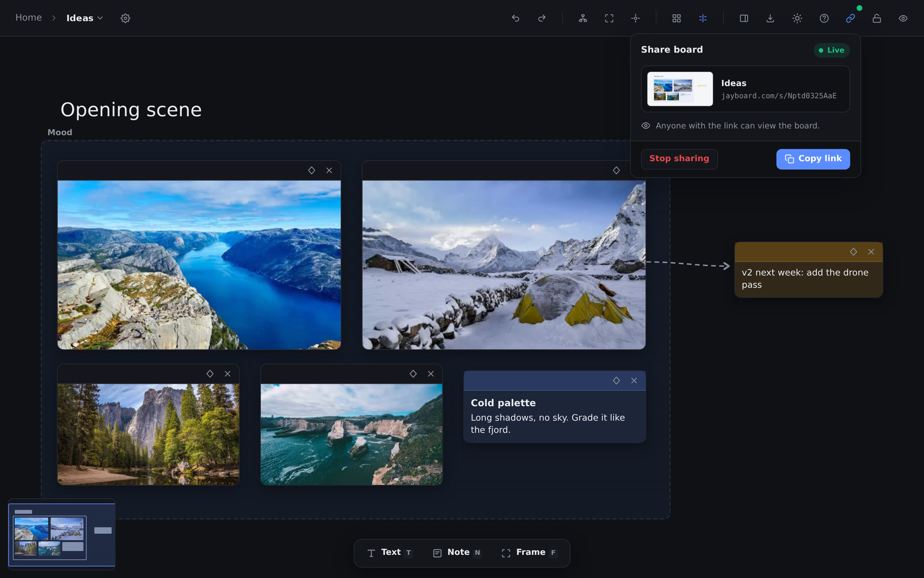The height and width of the screenshot is (578, 924).
Task: Click the Cold palette note title
Action: tap(503, 403)
